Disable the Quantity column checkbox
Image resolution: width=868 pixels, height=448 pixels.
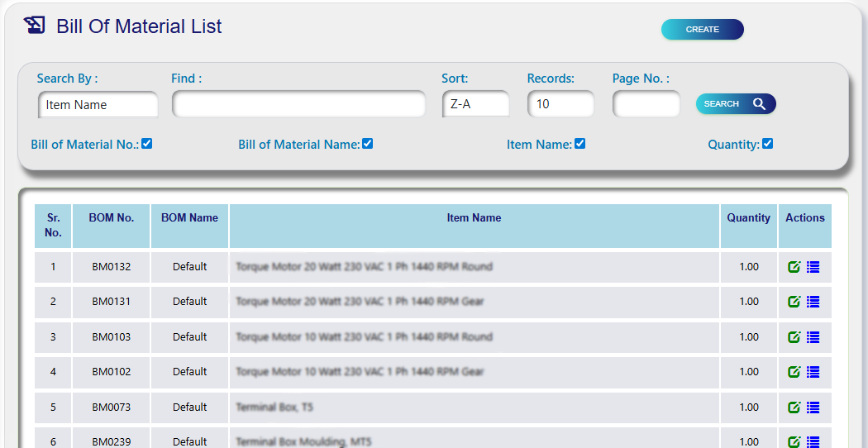tap(768, 144)
